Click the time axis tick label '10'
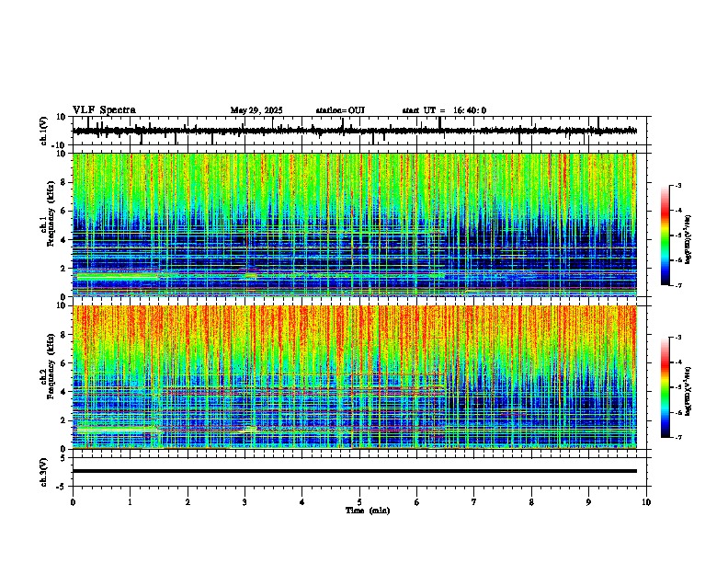The width and height of the screenshot is (728, 563). [x=646, y=502]
